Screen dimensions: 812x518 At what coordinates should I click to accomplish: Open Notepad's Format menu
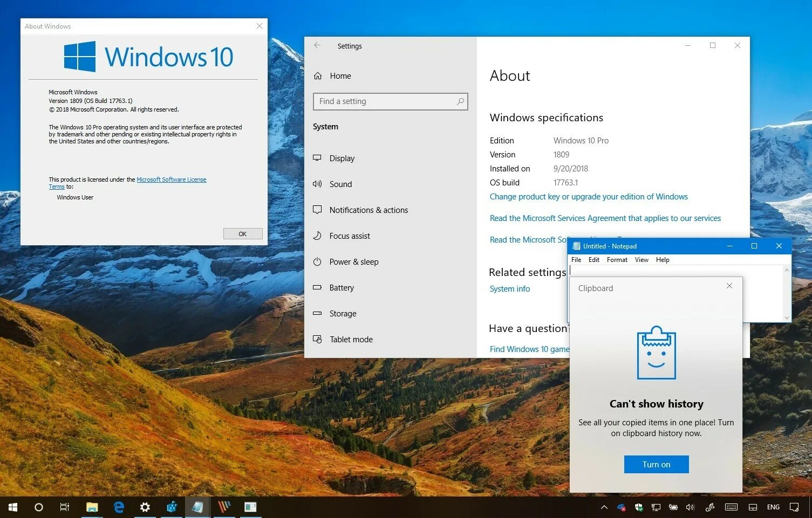click(617, 259)
